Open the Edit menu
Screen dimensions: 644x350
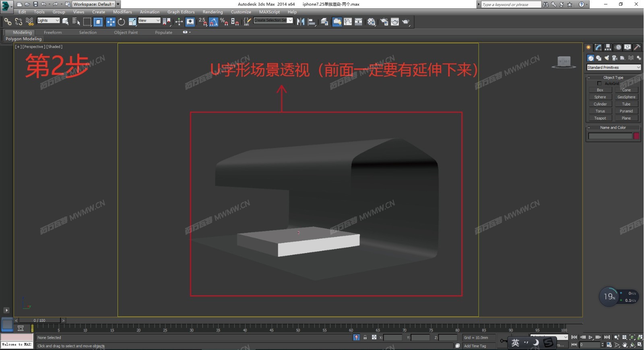(22, 12)
